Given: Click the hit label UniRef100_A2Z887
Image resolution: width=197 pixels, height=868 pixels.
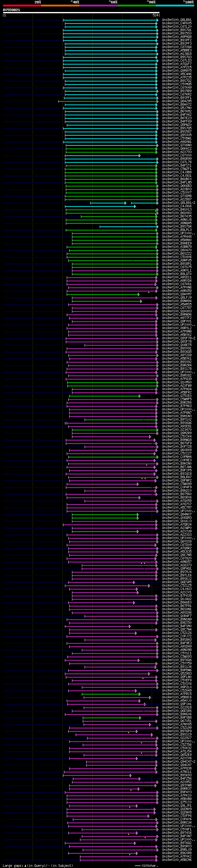Looking at the screenshot, I should (176, 200).
